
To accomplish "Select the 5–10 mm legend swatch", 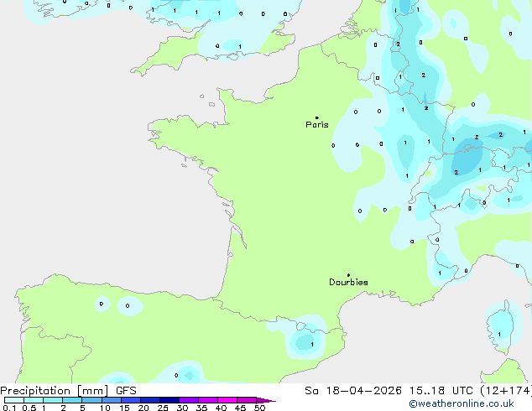I will click(91, 400).
